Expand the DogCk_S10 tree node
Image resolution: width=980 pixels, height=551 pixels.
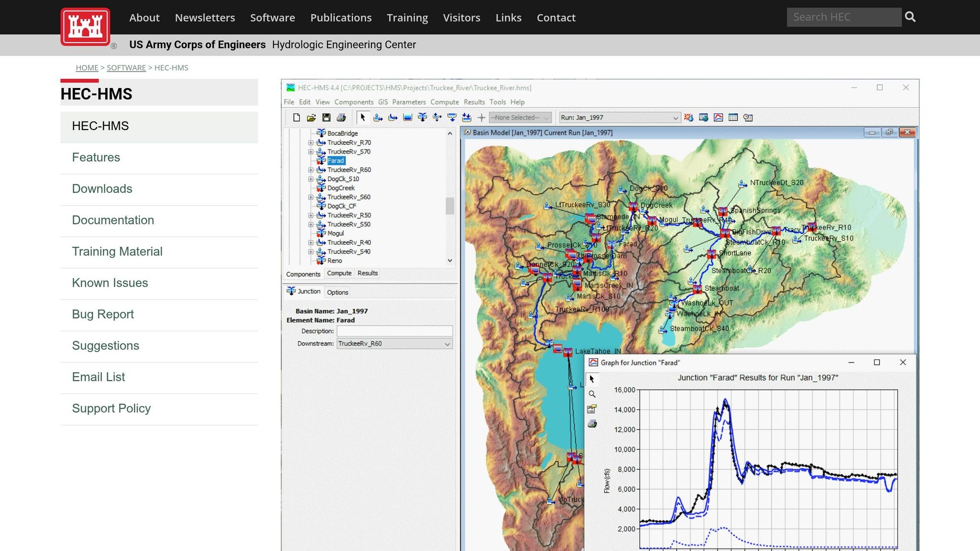311,179
